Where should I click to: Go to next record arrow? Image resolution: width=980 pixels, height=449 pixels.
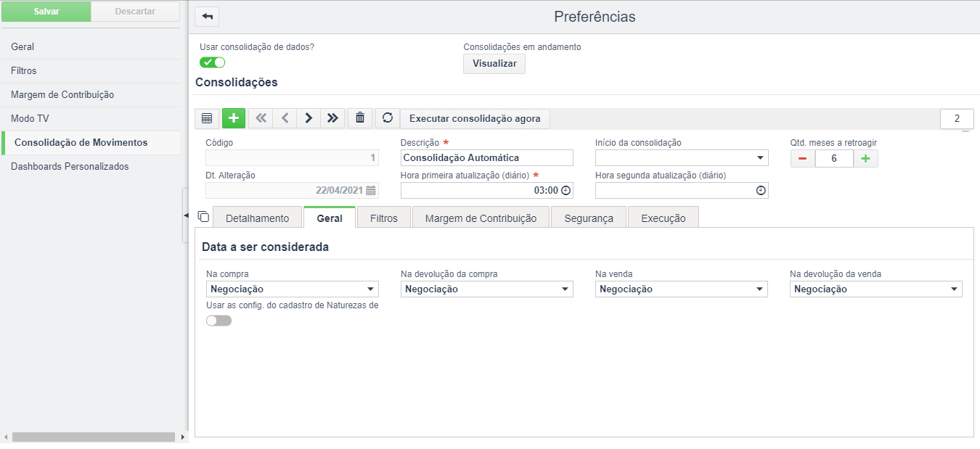click(x=309, y=118)
